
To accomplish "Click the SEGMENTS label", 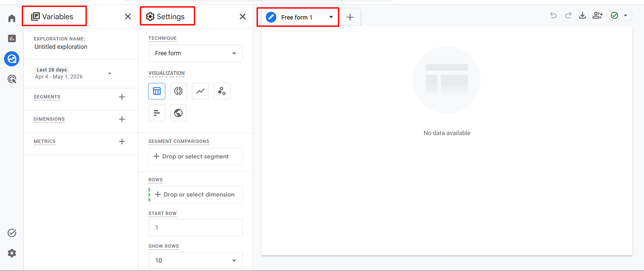I will click(x=47, y=97).
